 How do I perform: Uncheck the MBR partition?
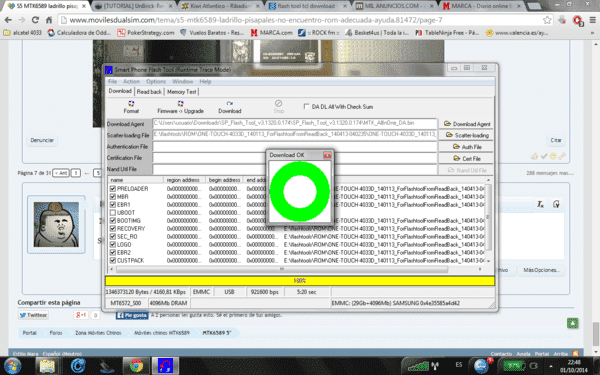coord(112,197)
